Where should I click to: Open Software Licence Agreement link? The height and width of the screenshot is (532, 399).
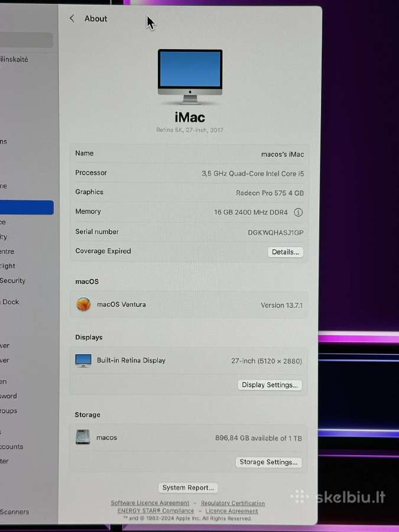pos(150,503)
